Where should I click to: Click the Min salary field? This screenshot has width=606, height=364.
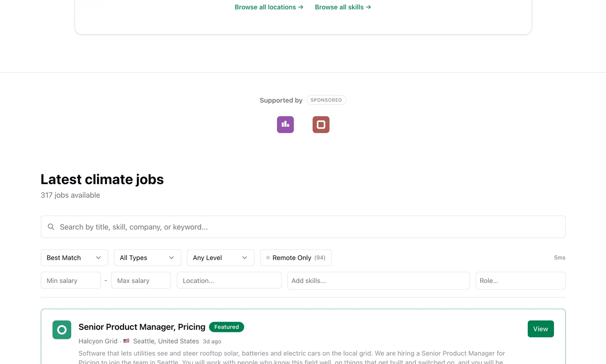[x=71, y=281]
